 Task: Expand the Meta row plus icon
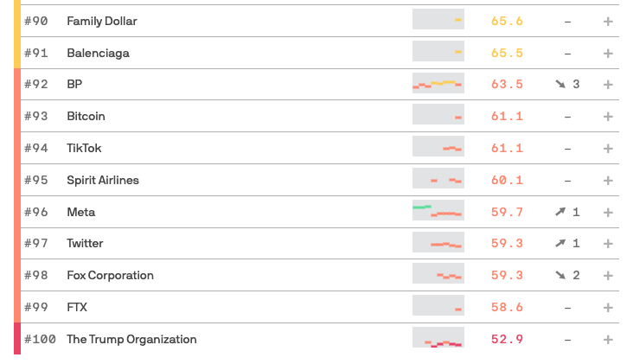click(608, 213)
